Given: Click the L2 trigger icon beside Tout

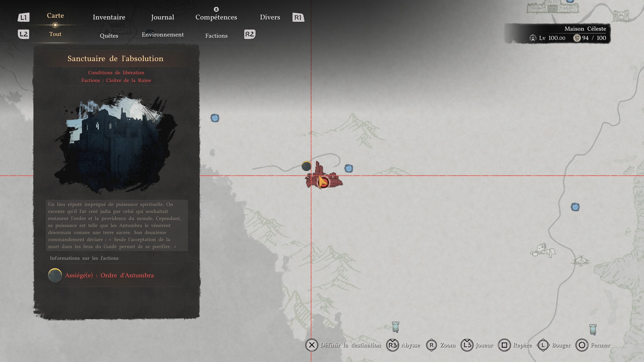Looking at the screenshot, I should (x=23, y=34).
